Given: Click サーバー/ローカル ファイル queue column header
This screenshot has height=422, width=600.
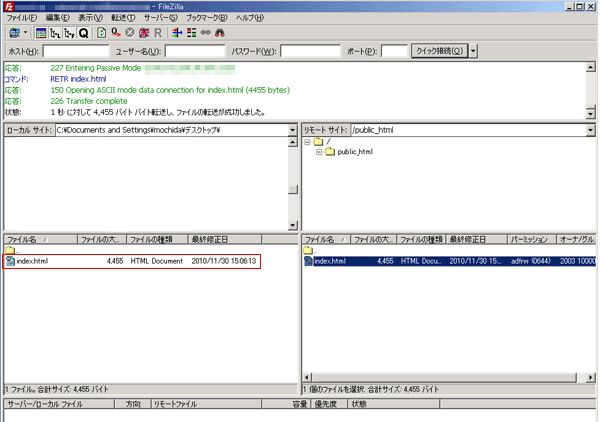Looking at the screenshot, I should pos(59,404).
